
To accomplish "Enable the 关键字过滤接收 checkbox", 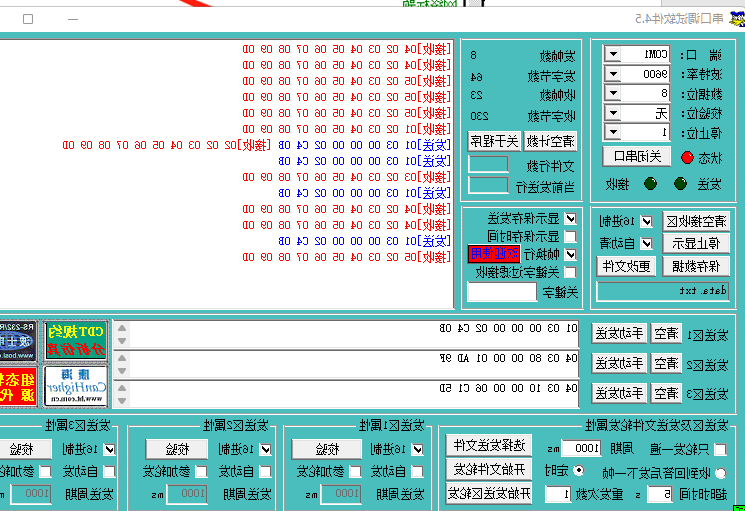I will 571,272.
